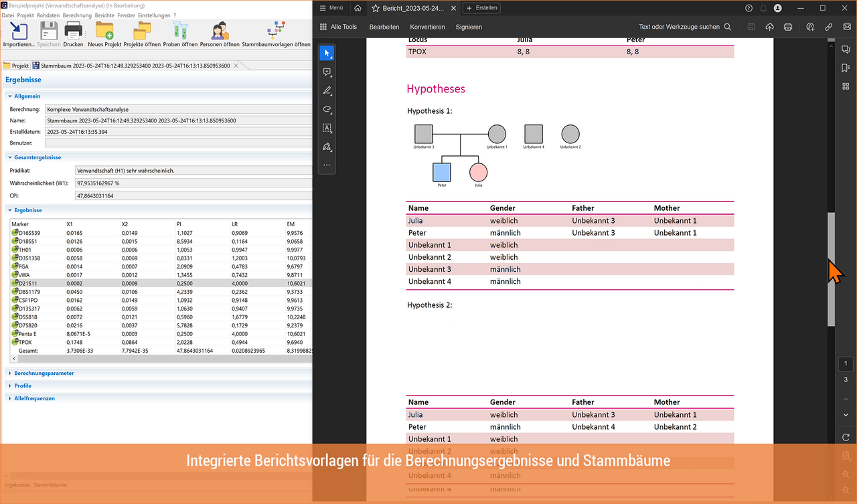857x504 pixels.
Task: Switch to the Projekt tab
Action: pos(16,66)
